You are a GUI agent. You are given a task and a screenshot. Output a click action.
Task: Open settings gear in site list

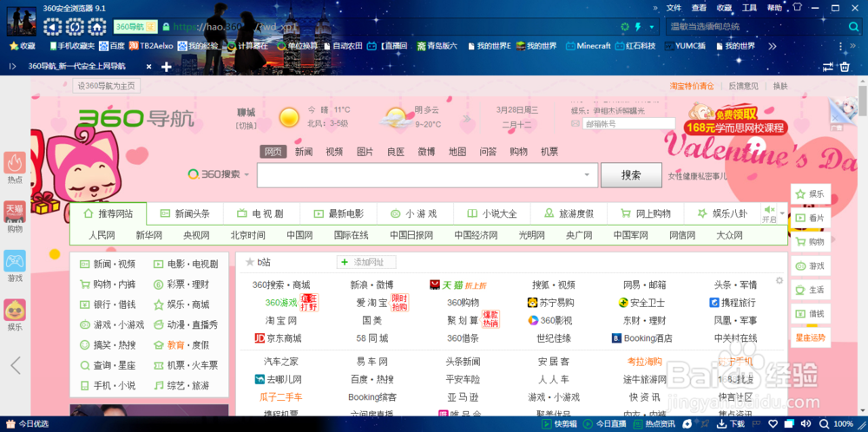pos(779,280)
